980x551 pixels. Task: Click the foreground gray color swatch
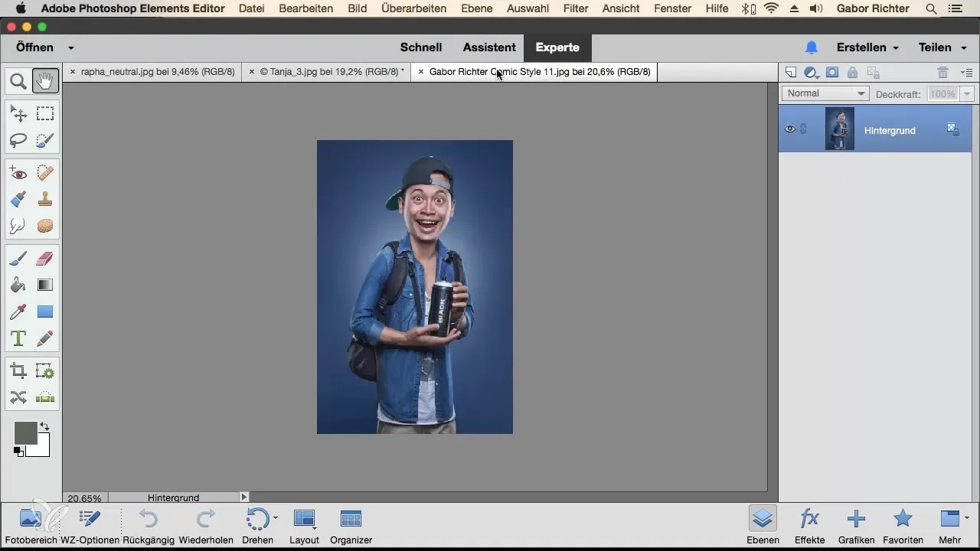pyautogui.click(x=25, y=433)
